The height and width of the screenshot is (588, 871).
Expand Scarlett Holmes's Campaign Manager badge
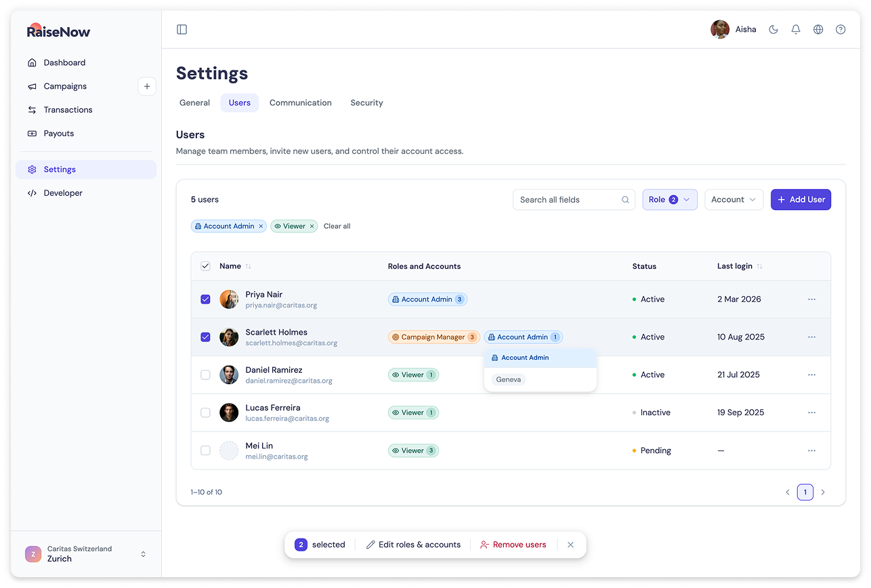tap(433, 337)
